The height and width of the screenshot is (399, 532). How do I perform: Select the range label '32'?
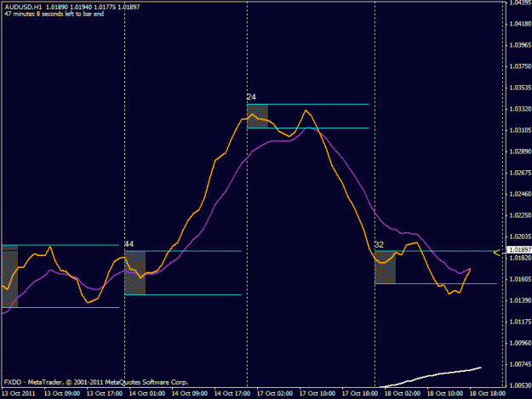tap(379, 245)
